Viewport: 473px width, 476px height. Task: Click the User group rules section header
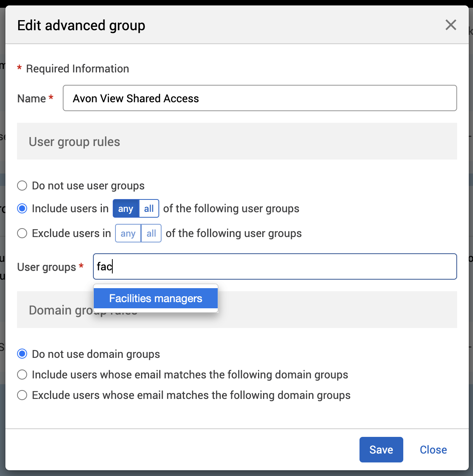pos(74,142)
